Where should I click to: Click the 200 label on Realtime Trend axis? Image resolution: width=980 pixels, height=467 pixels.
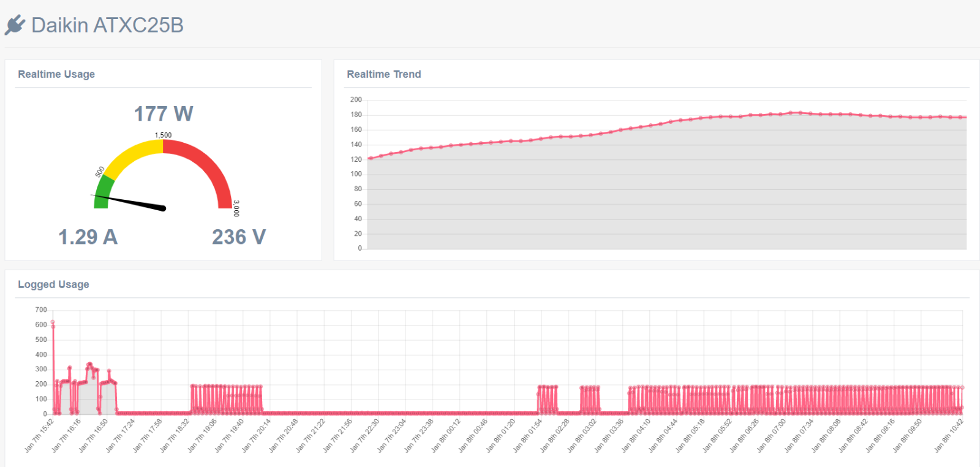tap(356, 99)
